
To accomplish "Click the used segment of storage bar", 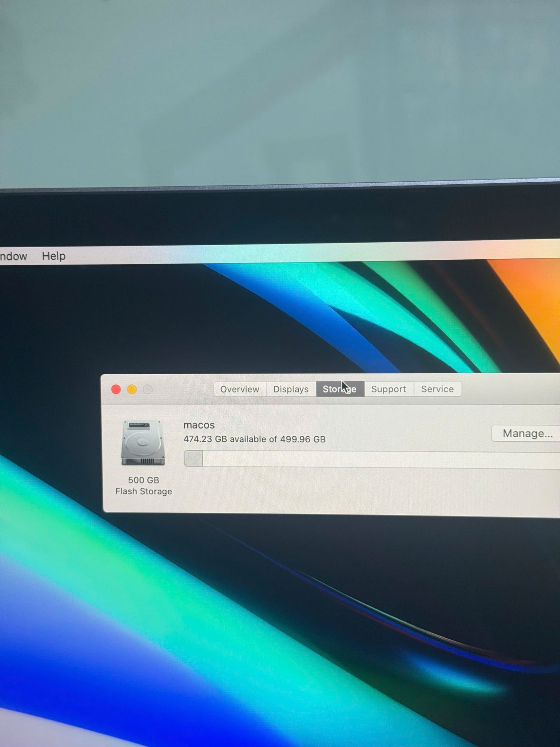I will [193, 459].
